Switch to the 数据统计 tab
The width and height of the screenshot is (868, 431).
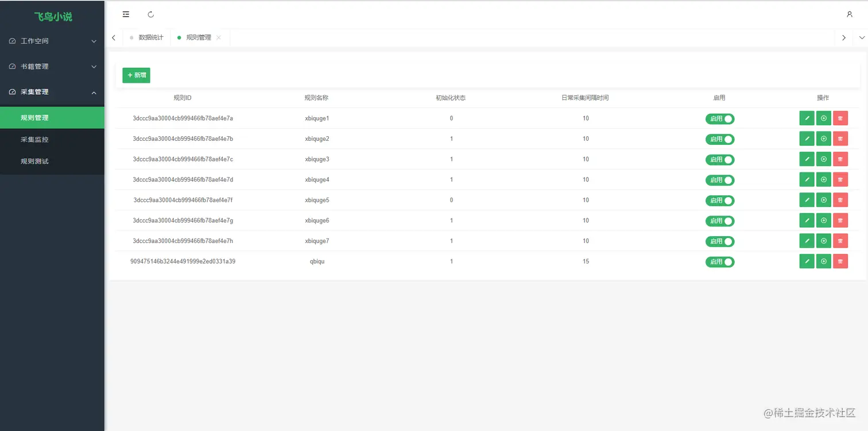point(146,37)
